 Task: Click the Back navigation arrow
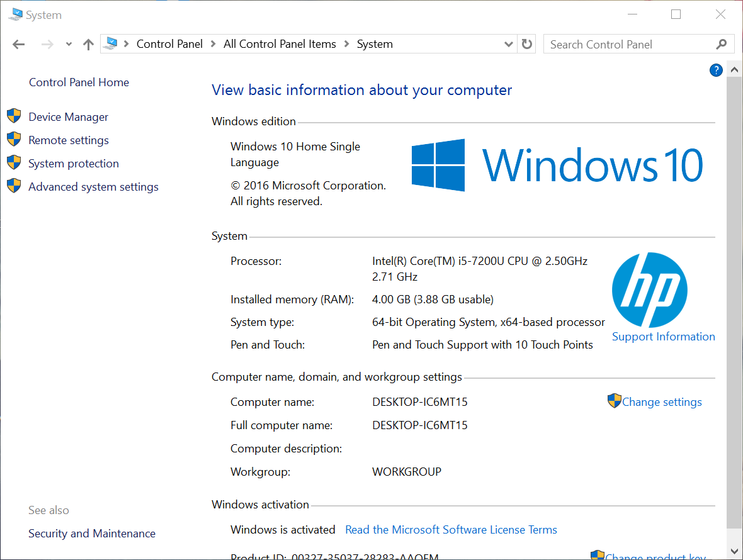[x=18, y=45]
